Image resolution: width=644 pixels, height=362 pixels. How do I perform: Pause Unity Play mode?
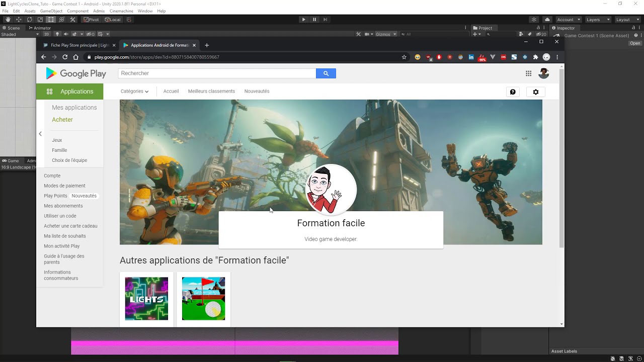coord(314,20)
